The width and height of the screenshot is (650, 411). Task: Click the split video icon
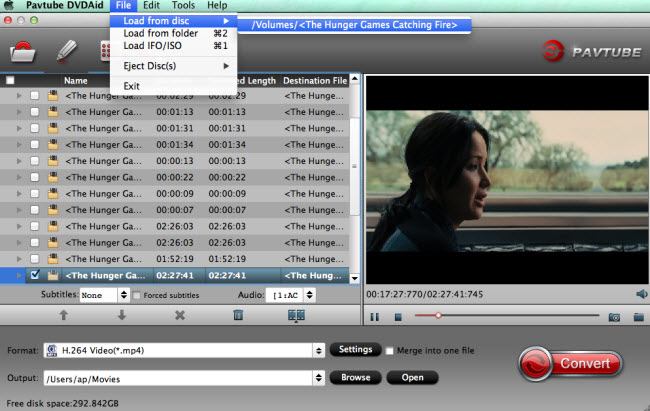[296, 315]
